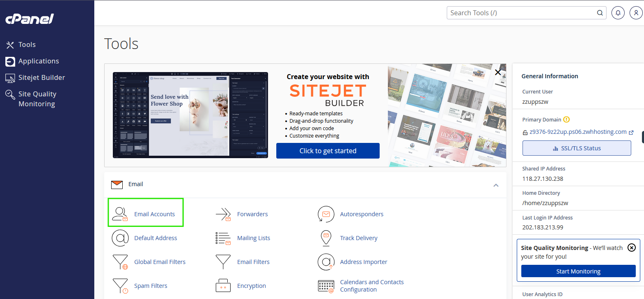Viewport: 644px width, 299px height.
Task: Close the Sitejet Builder banner
Action: (x=498, y=72)
